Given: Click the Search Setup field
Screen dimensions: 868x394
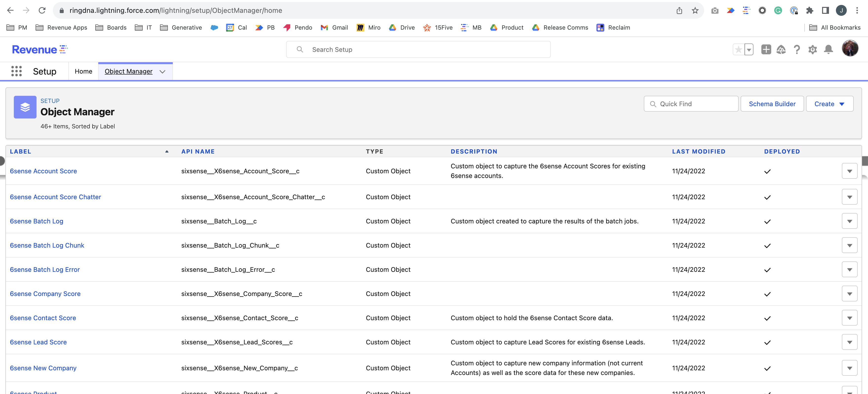Looking at the screenshot, I should 418,50.
